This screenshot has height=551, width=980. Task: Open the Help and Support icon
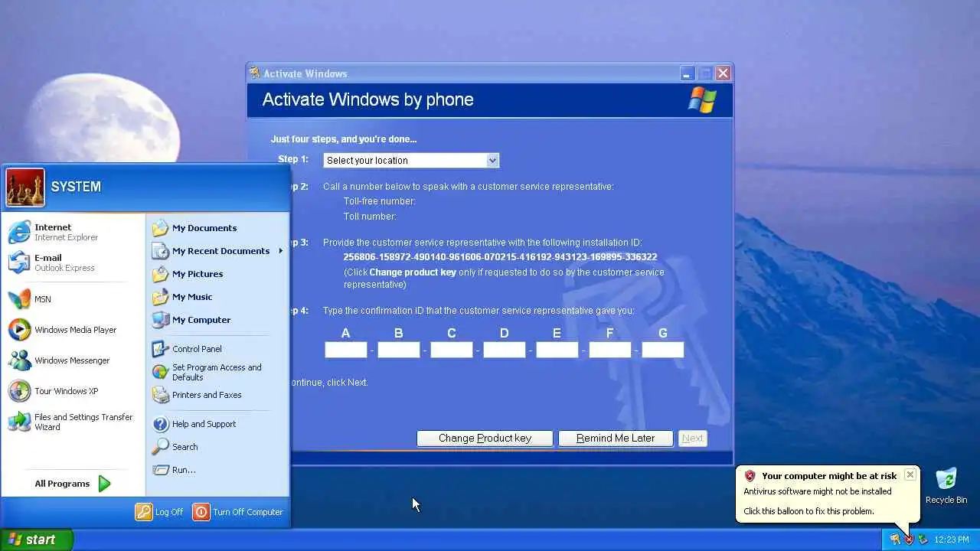pyautogui.click(x=160, y=424)
